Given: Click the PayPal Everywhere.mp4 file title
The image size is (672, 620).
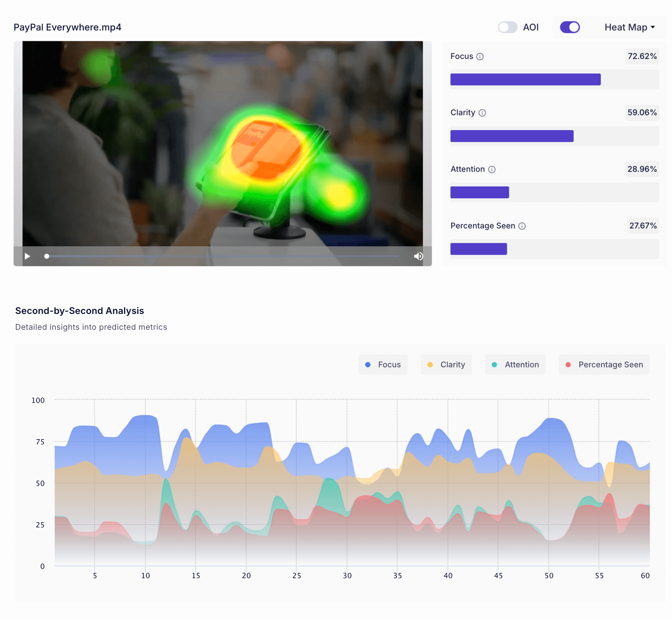Looking at the screenshot, I should pos(68,27).
